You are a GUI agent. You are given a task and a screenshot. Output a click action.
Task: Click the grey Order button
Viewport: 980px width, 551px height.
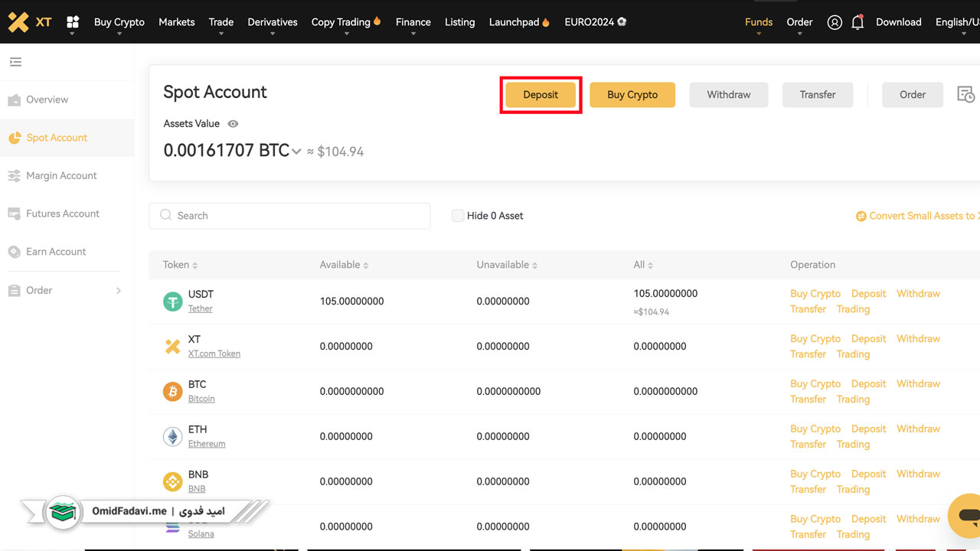tap(913, 95)
